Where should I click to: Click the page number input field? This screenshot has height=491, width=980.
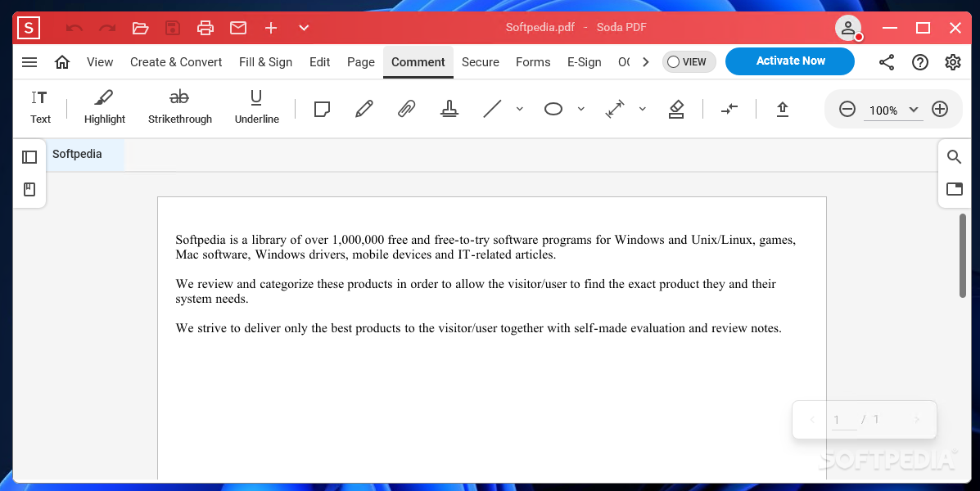coord(844,420)
